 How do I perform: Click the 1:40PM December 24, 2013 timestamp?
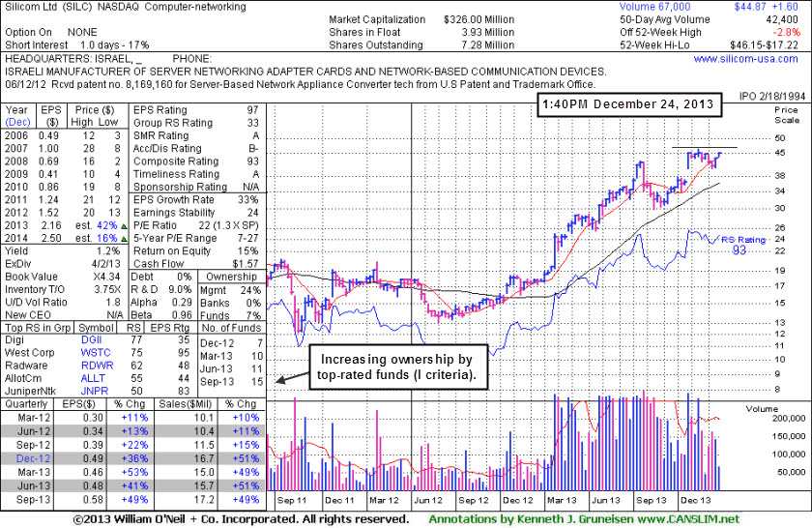[x=628, y=104]
